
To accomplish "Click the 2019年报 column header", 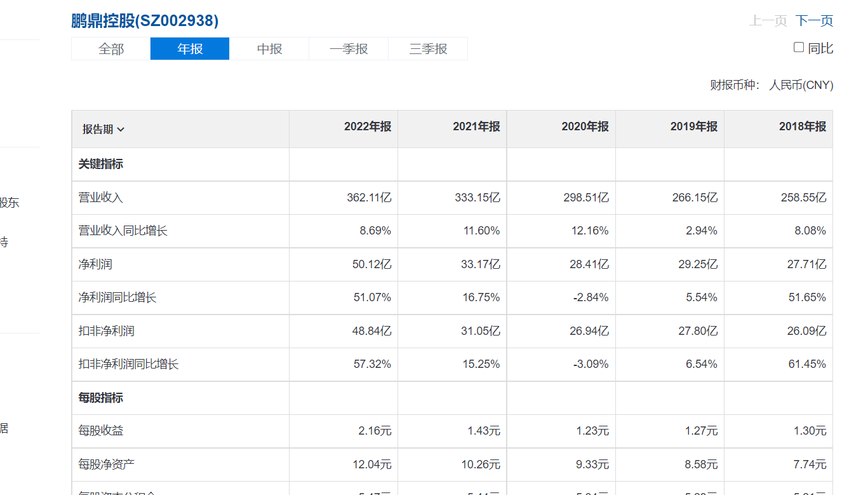I will coord(693,127).
